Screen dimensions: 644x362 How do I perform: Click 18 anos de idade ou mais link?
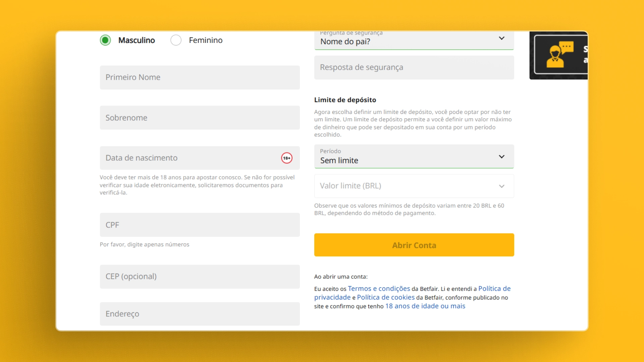coord(425,306)
